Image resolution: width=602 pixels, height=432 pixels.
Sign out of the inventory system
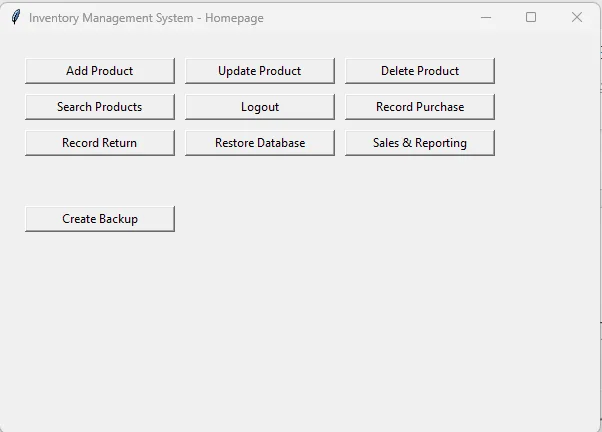[260, 107]
